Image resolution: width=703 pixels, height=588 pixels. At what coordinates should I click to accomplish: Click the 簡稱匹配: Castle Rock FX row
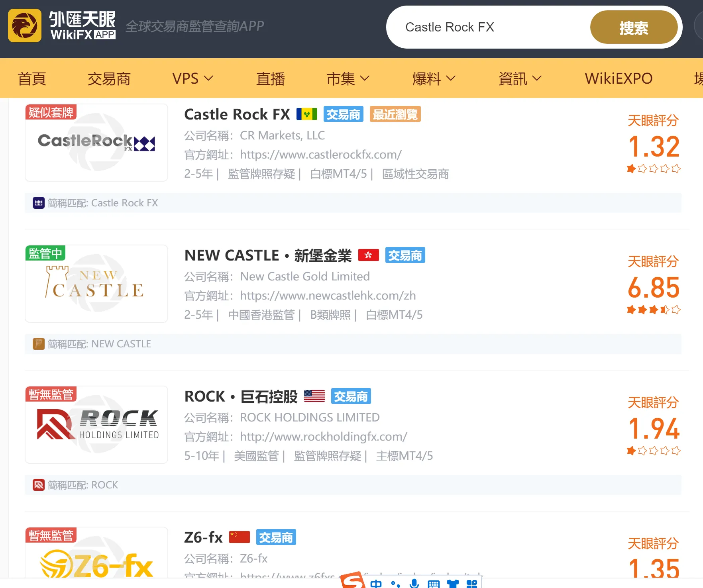click(353, 203)
